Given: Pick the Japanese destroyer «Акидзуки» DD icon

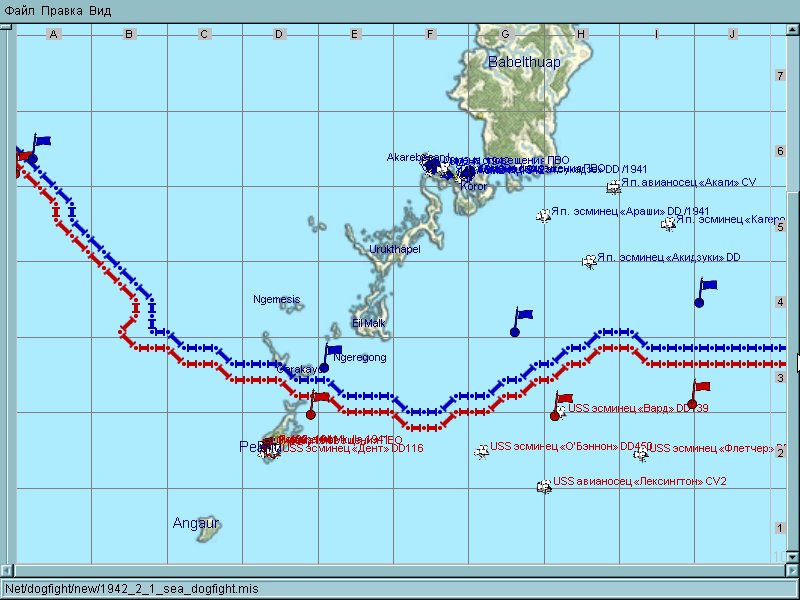Looking at the screenshot, I should [590, 261].
